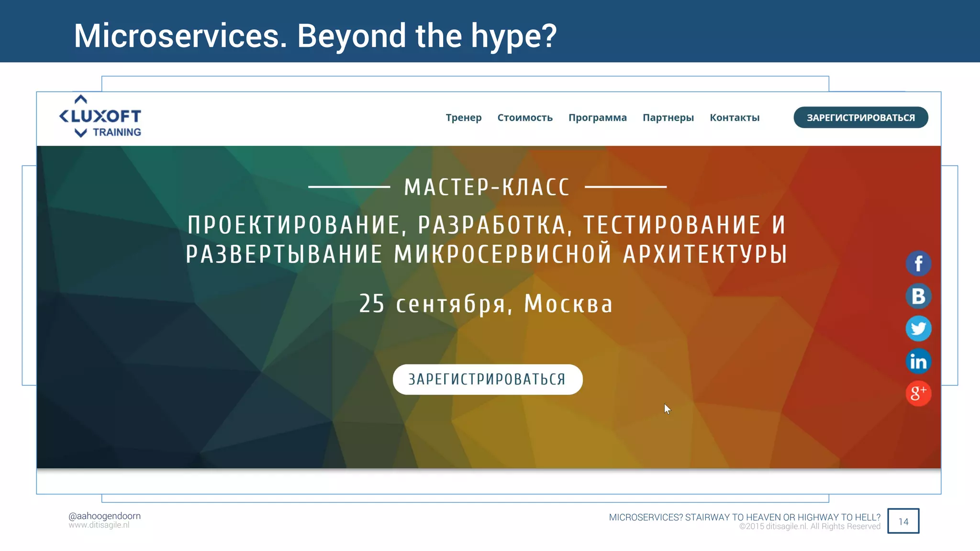The height and width of the screenshot is (551, 980).
Task: Open the Тренер menu item
Action: (463, 118)
